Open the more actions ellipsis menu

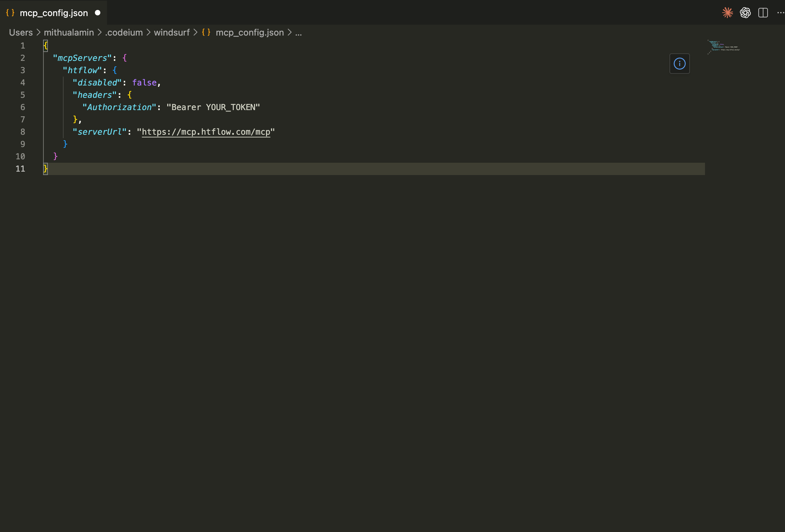(x=780, y=13)
